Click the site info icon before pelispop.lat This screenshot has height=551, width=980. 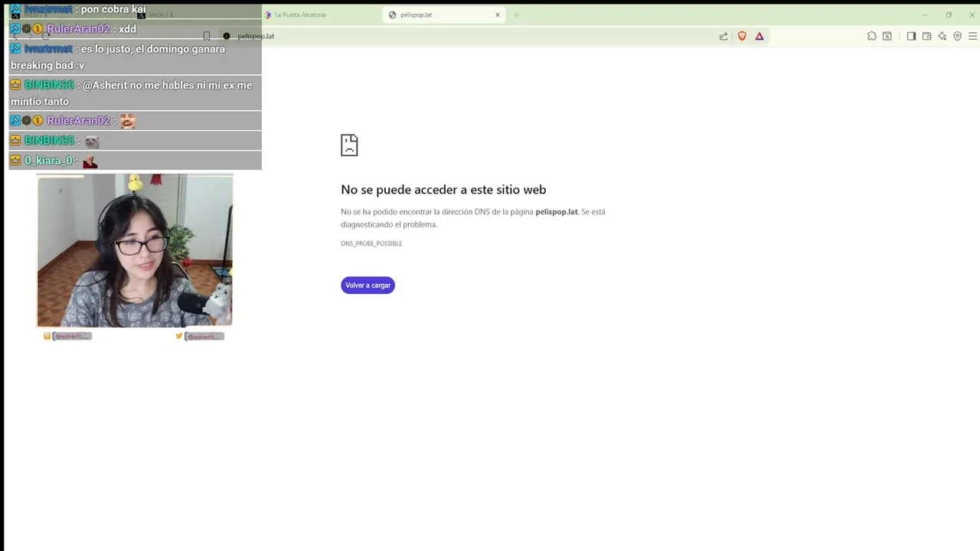pyautogui.click(x=227, y=36)
